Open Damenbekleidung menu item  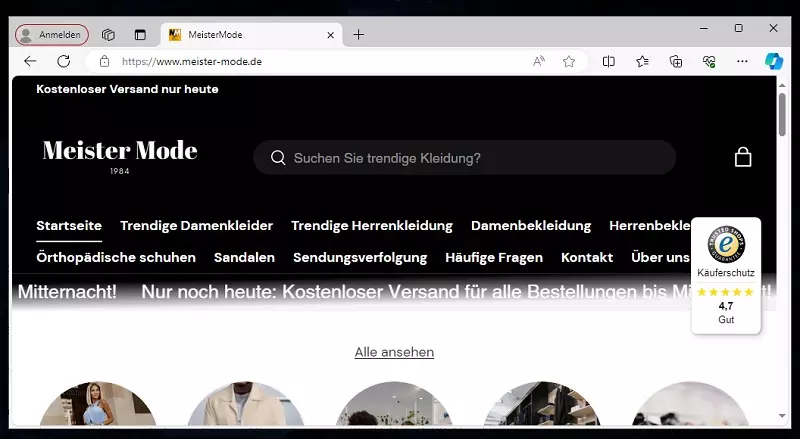(x=531, y=226)
